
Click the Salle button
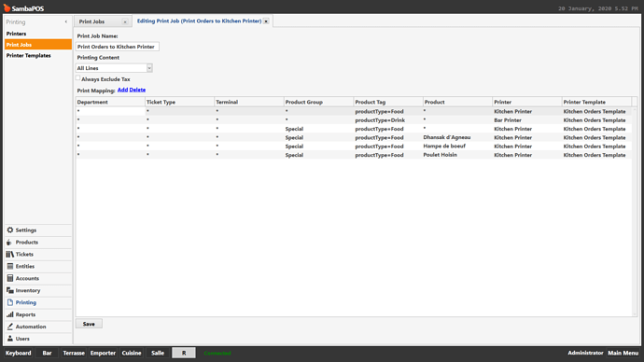click(x=158, y=353)
